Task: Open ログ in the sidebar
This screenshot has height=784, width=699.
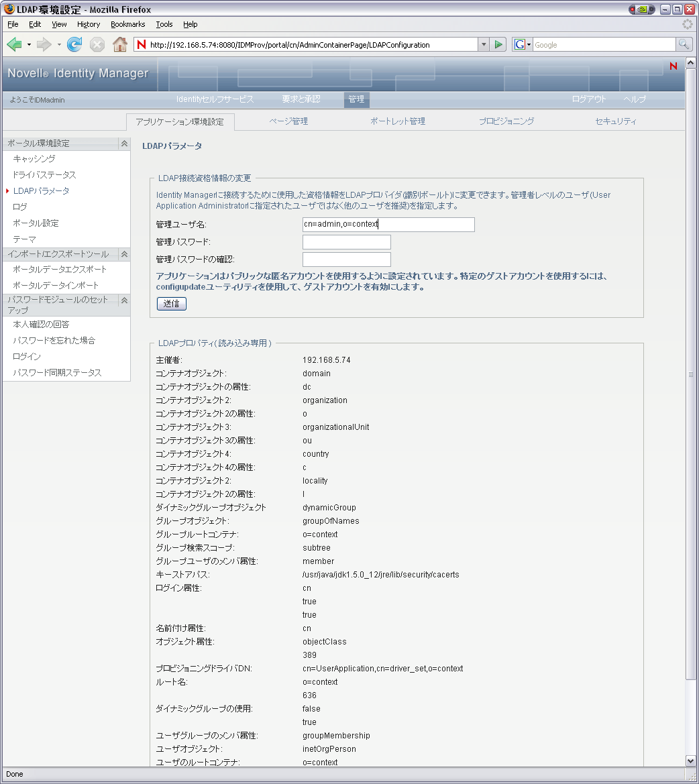Action: 20,207
